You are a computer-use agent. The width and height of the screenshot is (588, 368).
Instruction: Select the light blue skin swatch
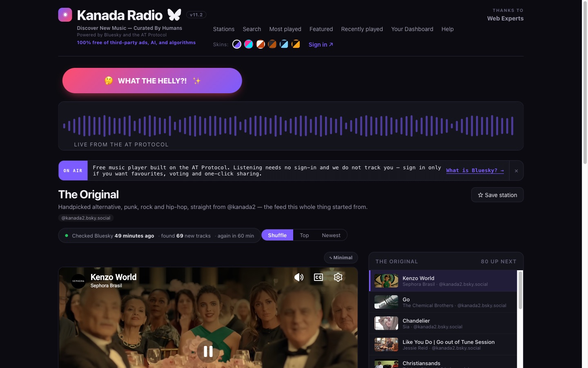[x=284, y=44]
